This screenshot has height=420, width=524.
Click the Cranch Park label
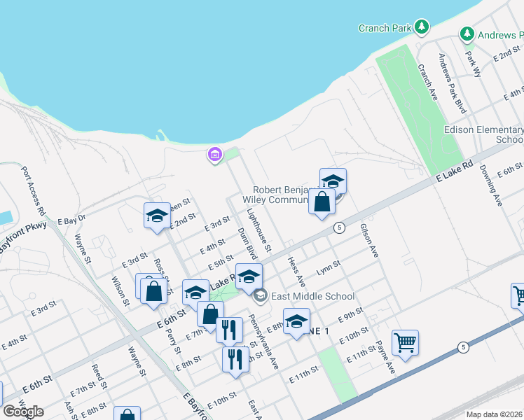click(x=385, y=28)
